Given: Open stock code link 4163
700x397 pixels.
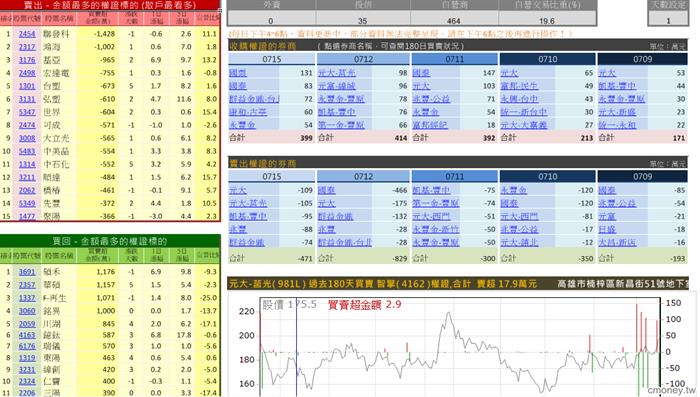Looking at the screenshot, I should coord(27,335).
